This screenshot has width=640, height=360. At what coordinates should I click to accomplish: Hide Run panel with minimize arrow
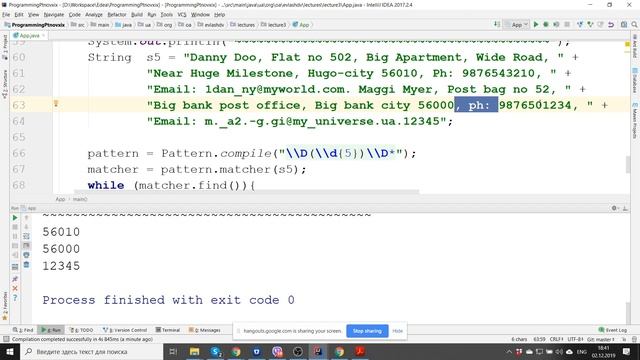tap(625, 208)
